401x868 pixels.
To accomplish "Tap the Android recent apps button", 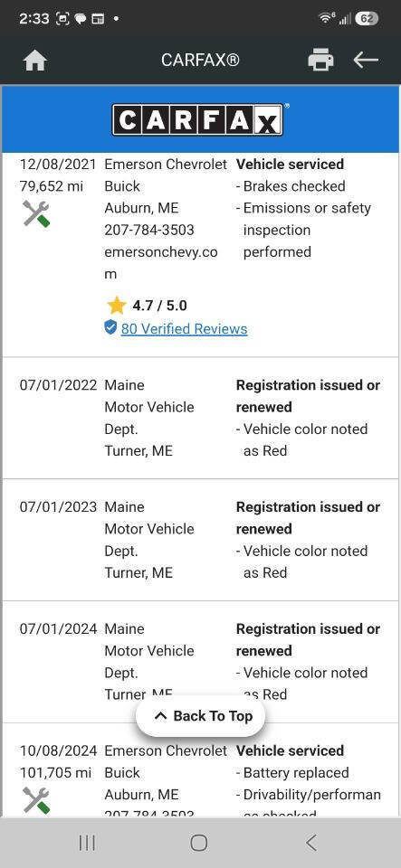I will [87, 843].
